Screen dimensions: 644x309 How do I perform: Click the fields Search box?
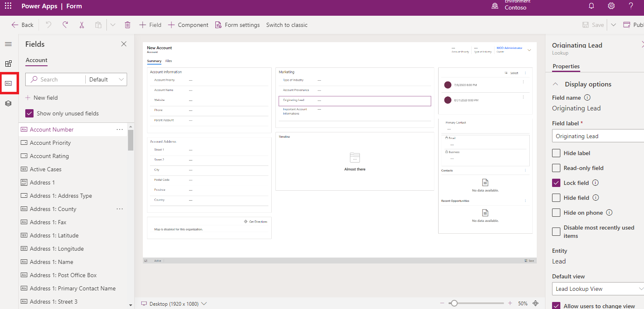click(x=55, y=79)
